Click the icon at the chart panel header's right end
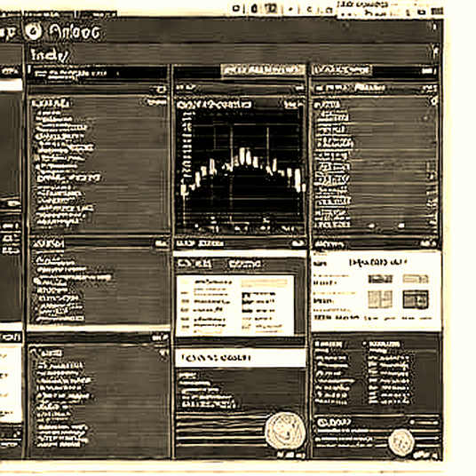 tap(299, 88)
